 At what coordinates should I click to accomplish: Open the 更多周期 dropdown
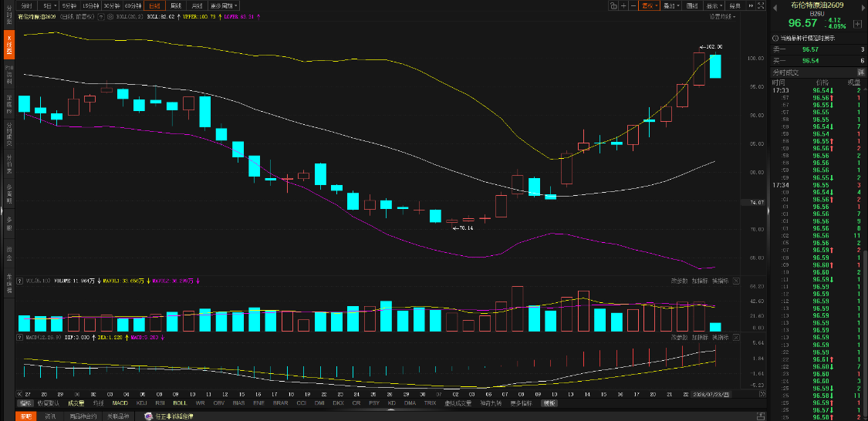tap(225, 5)
